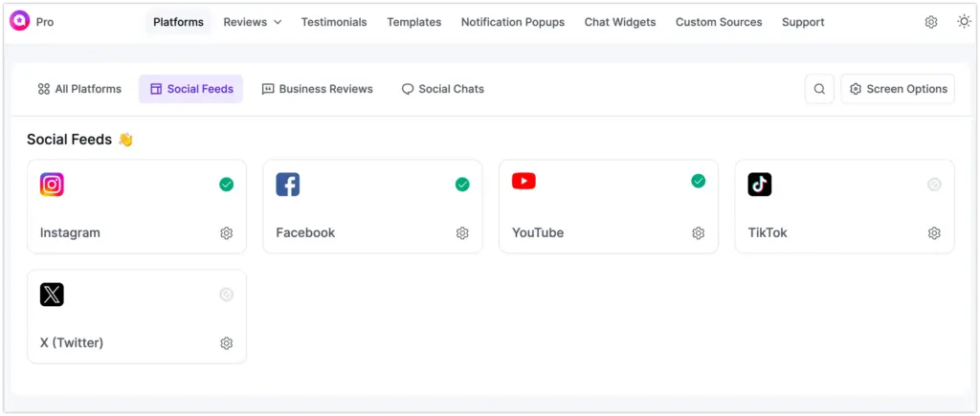Image resolution: width=980 pixels, height=416 pixels.
Task: Open X (Twitter) settings gear
Action: 226,343
